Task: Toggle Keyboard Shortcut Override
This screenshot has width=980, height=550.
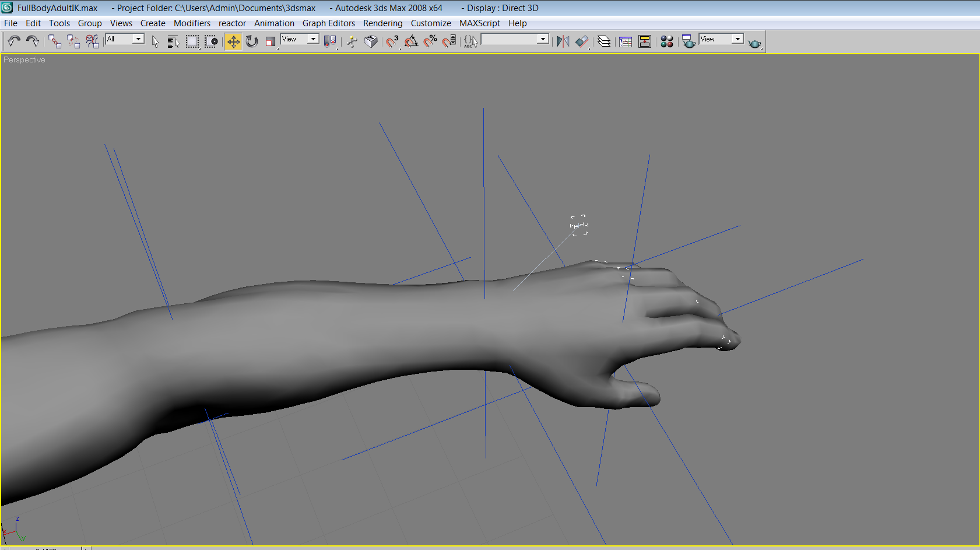Action: coord(371,41)
